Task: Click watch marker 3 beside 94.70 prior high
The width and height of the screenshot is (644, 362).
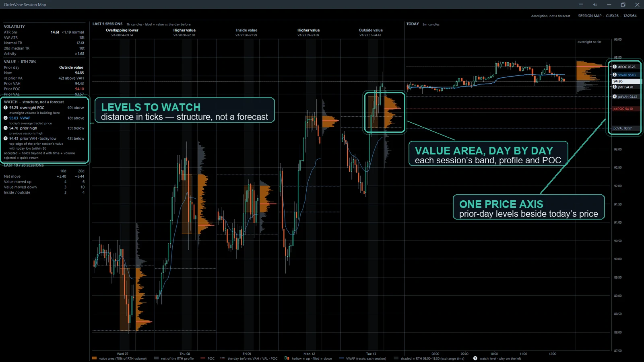Action: [6, 128]
